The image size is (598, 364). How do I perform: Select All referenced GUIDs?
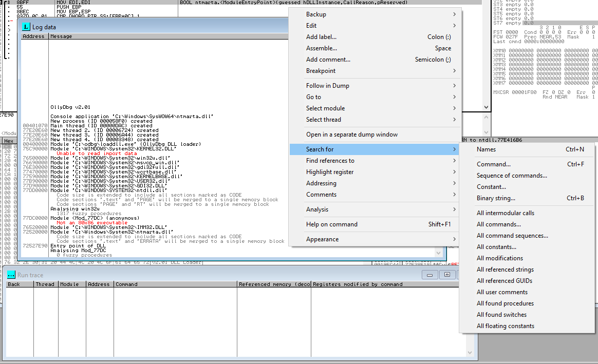(527, 281)
